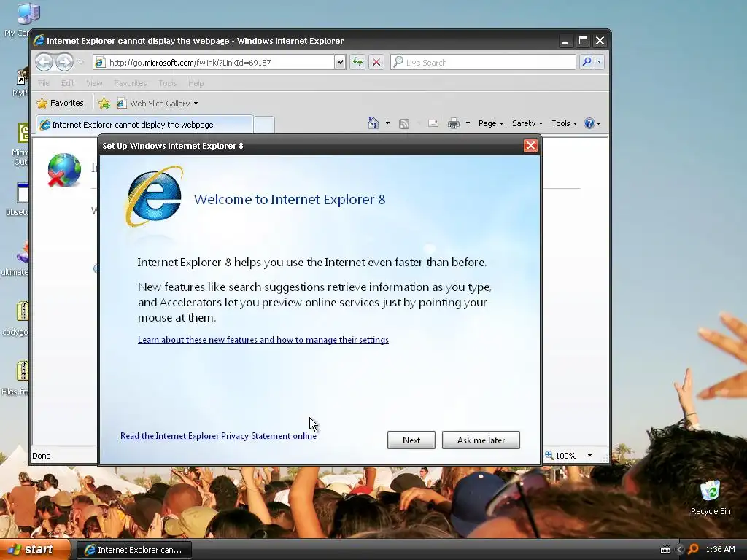Minimize the Internet Explorer window

click(565, 41)
